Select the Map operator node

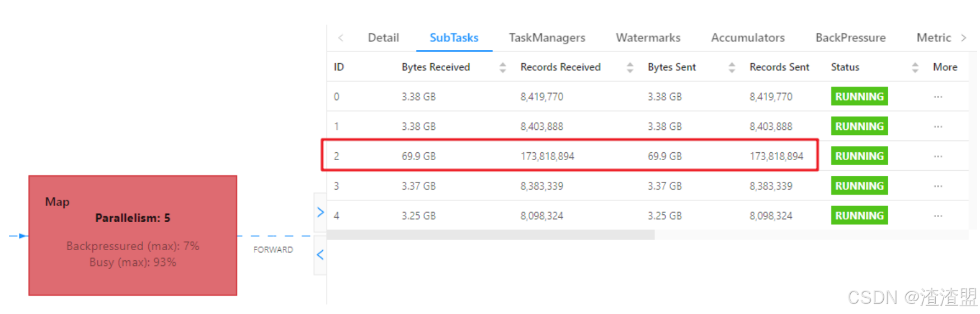(133, 236)
